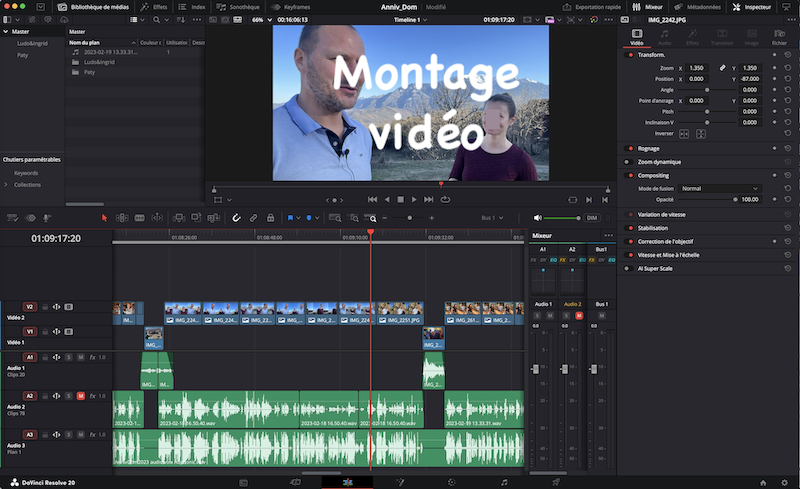Open Timeline View Options icon

click(x=12, y=218)
